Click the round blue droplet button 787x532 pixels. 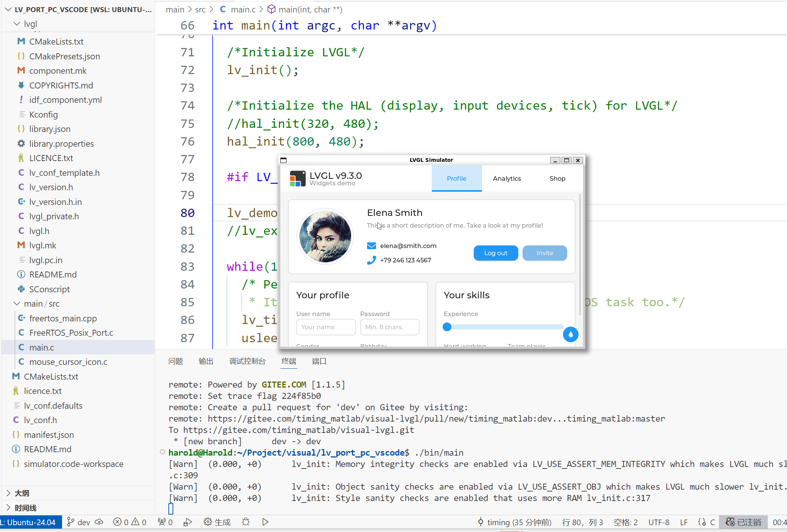tap(570, 334)
